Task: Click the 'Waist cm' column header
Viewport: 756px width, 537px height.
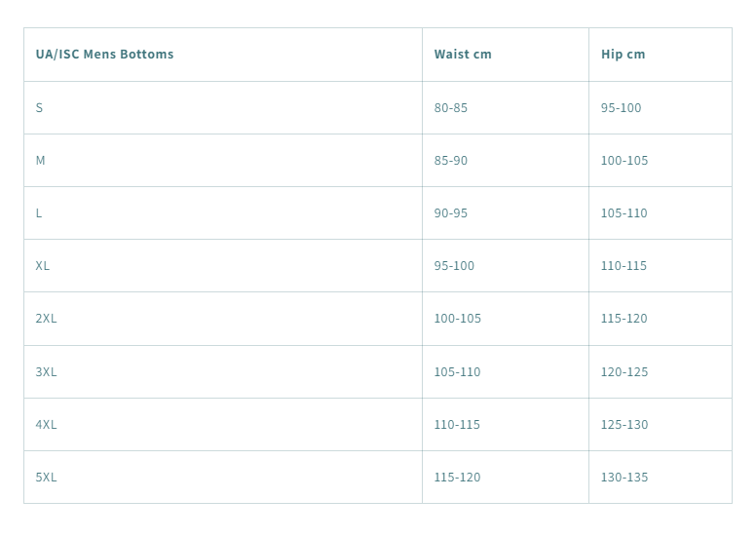Action: coord(463,55)
